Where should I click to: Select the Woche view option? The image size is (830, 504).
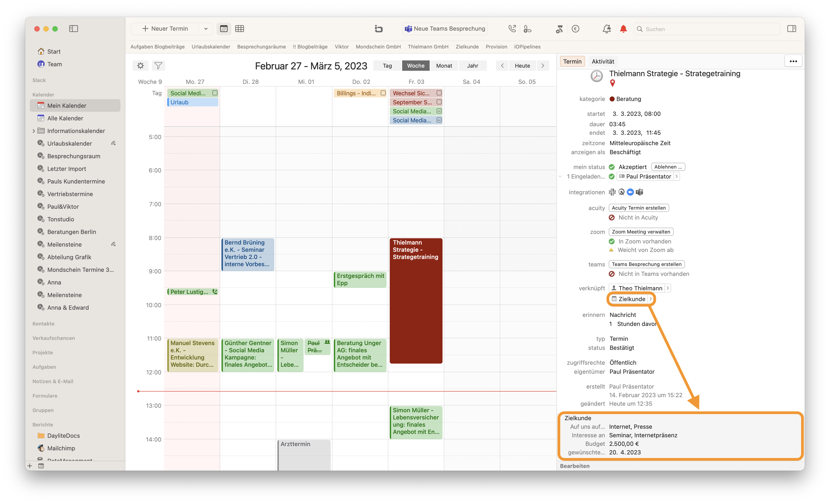(416, 66)
